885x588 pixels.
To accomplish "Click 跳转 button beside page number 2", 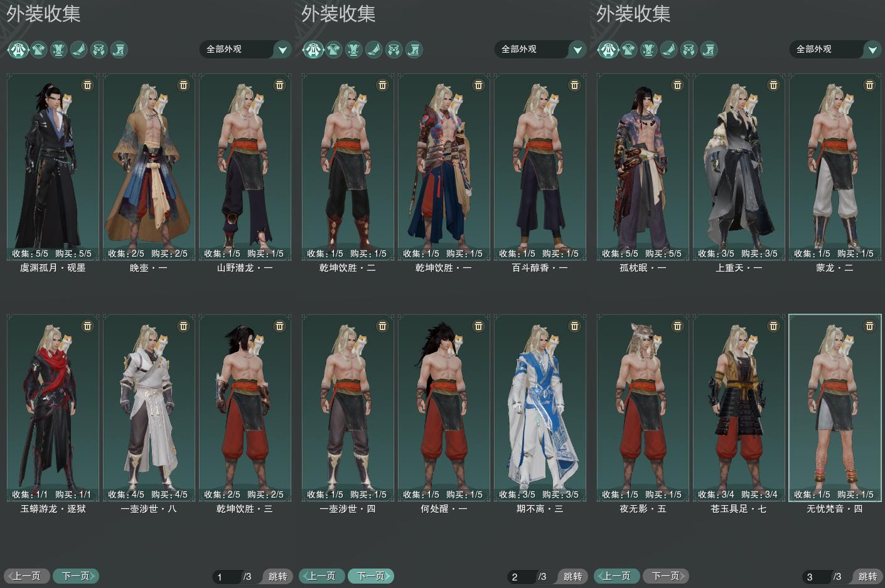I will pyautogui.click(x=572, y=576).
